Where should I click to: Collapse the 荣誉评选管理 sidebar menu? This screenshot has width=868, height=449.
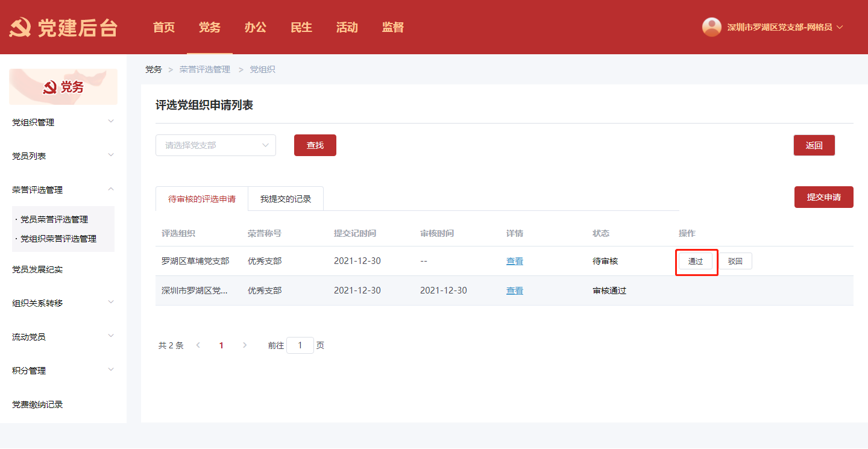coord(111,189)
